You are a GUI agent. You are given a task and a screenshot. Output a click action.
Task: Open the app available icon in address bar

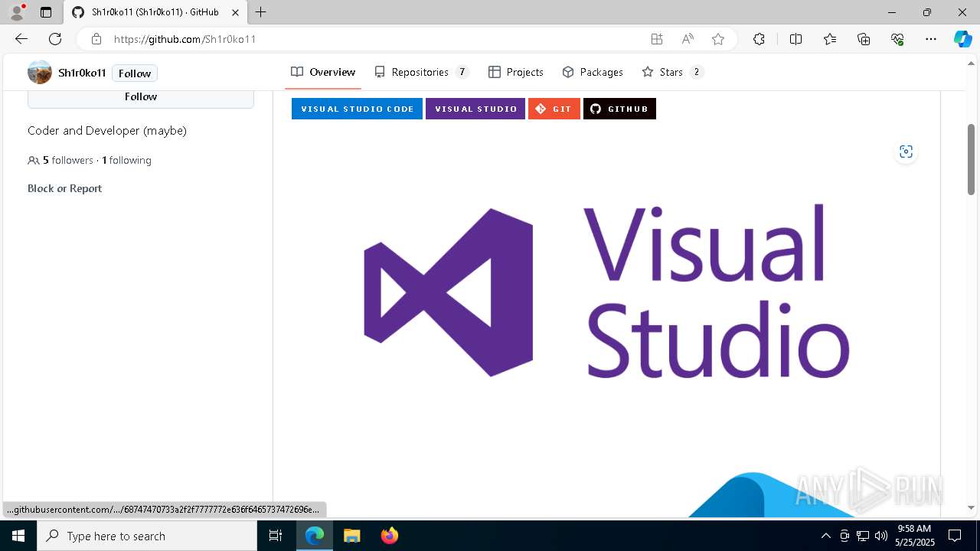pyautogui.click(x=656, y=39)
